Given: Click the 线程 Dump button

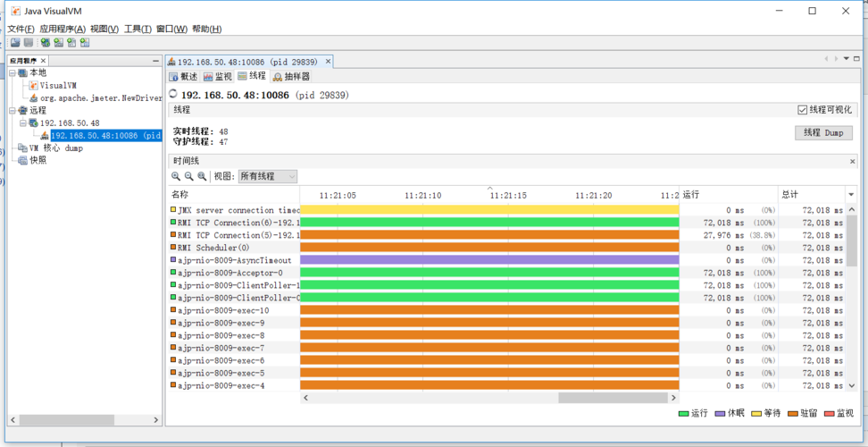Looking at the screenshot, I should click(x=823, y=133).
